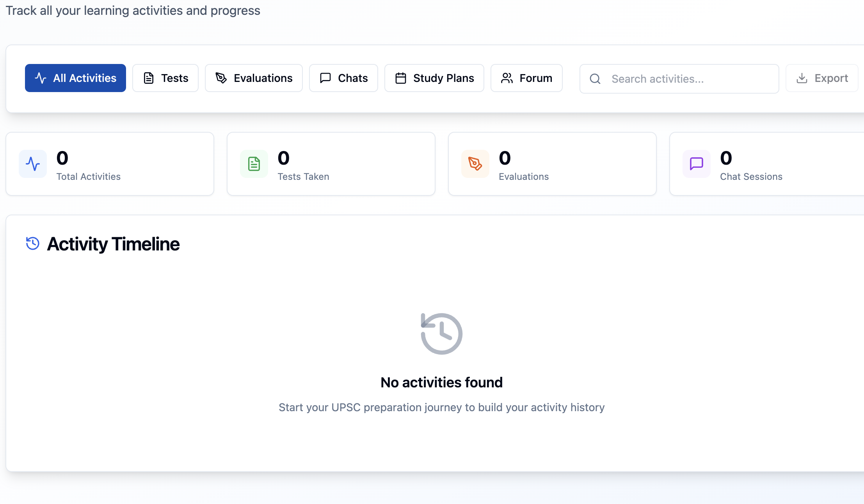The image size is (864, 504).
Task: Show All Activities filter
Action: 75,78
